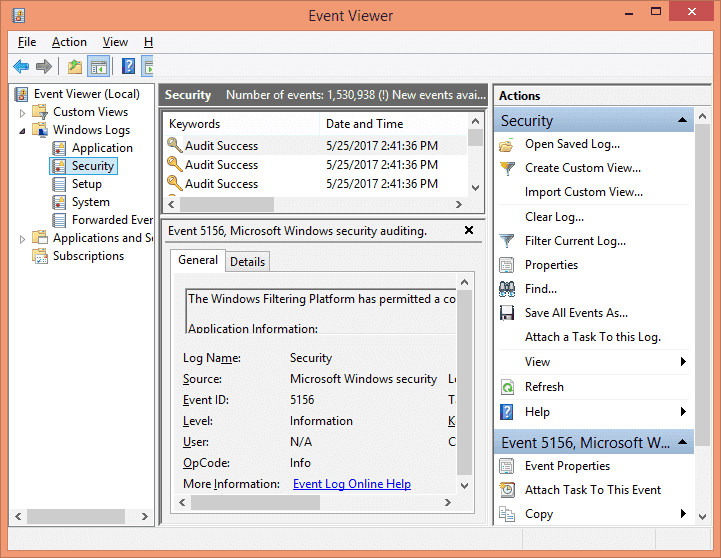The height and width of the screenshot is (558, 721).
Task: Expand the Applications and Services Logs node
Action: (x=22, y=239)
